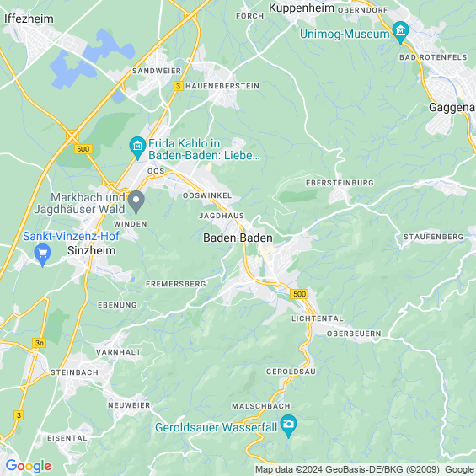The width and height of the screenshot is (476, 476).
Task: Click the B3 road shield near Haueneberstein
Action: pos(179,86)
